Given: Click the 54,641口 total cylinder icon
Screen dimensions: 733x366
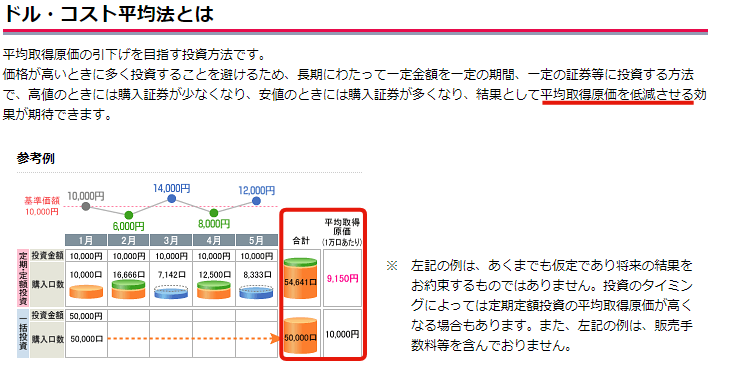Looking at the screenshot, I should pos(302,278).
